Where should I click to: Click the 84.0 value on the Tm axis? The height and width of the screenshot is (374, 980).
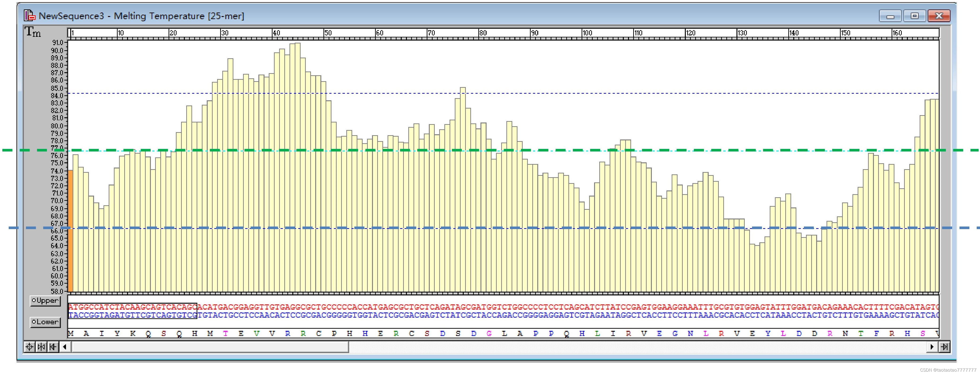coord(58,96)
